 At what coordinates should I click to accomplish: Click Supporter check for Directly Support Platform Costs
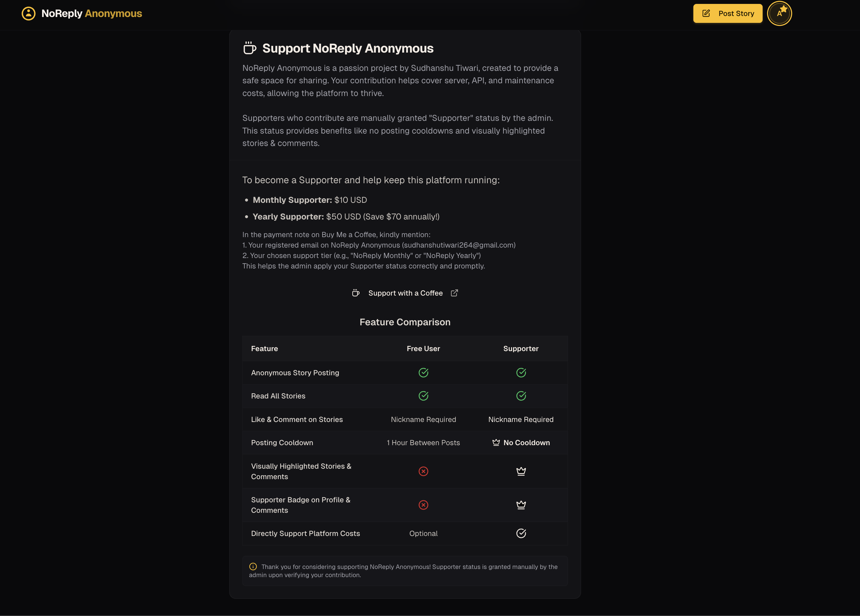(x=521, y=533)
